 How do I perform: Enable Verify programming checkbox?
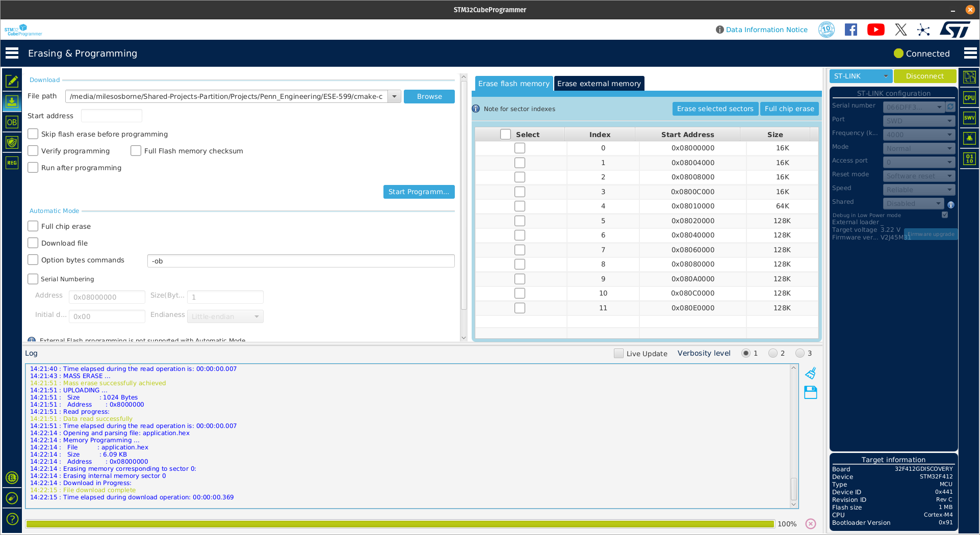pos(33,151)
